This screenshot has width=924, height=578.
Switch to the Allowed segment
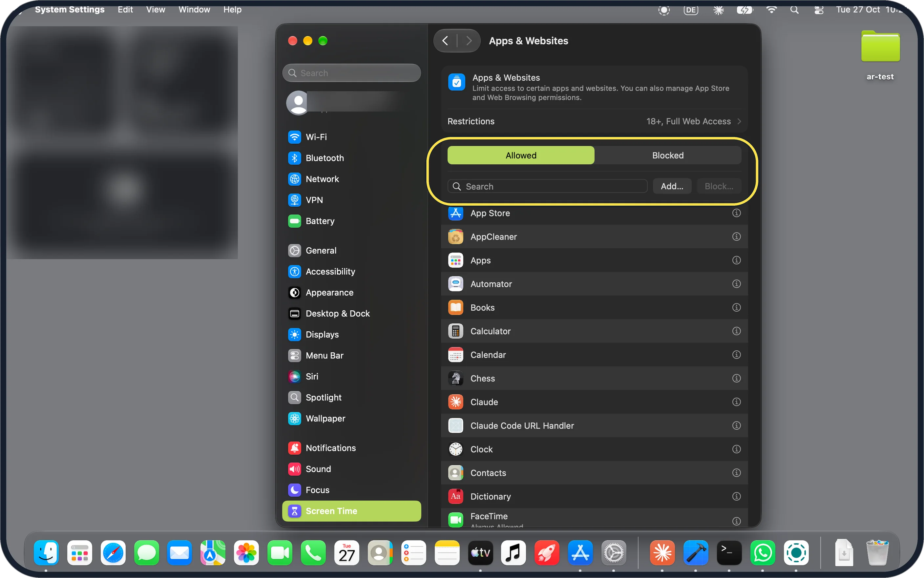(521, 155)
